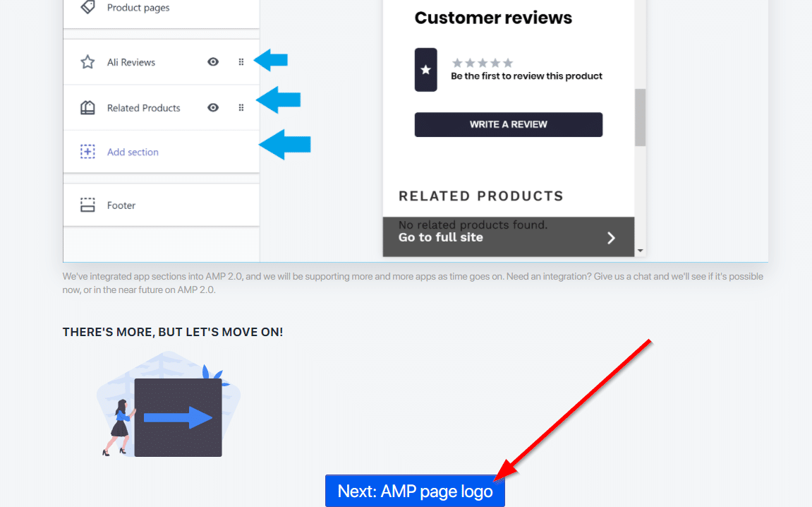Click the preview pane scrollbar thumb

click(640, 117)
